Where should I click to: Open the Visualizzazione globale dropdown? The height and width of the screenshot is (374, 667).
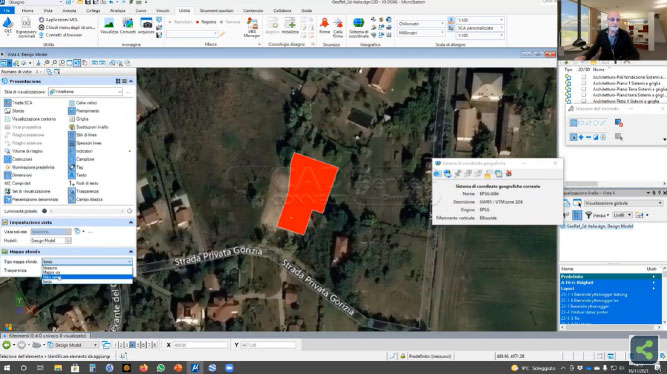click(623, 203)
